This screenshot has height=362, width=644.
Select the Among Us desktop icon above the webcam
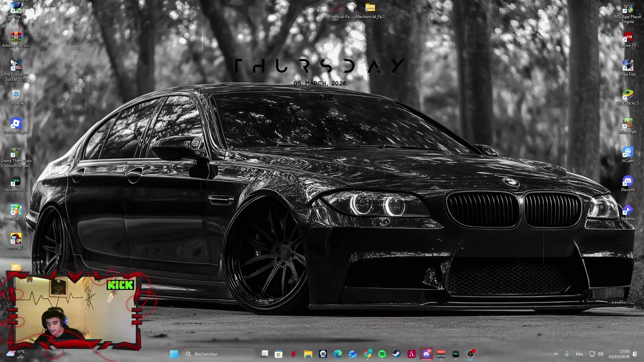tap(16, 241)
